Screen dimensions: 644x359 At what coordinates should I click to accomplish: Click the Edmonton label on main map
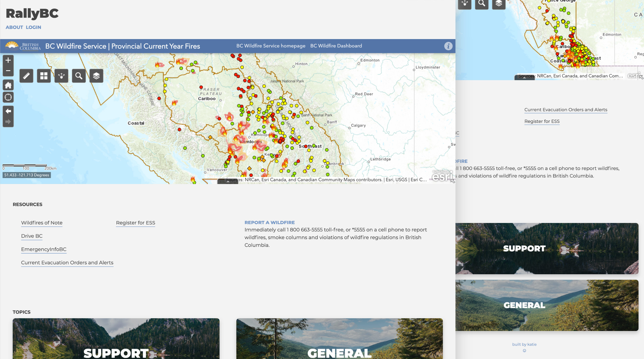pyautogui.click(x=370, y=60)
